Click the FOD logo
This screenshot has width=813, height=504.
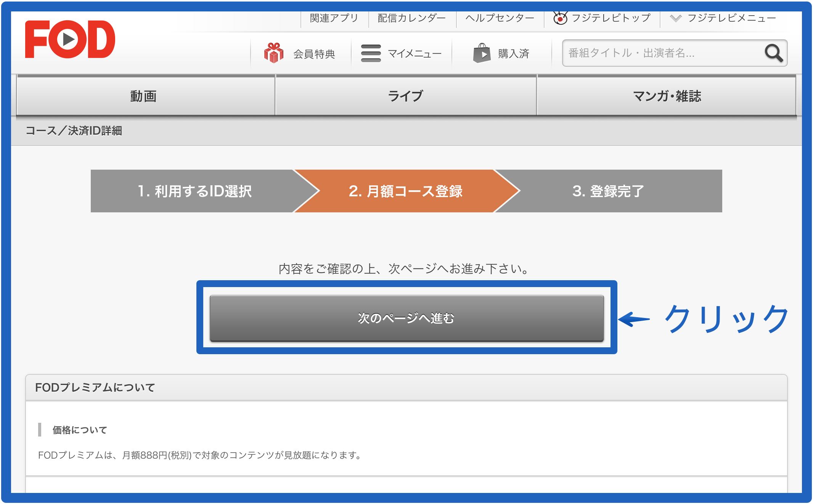pyautogui.click(x=70, y=40)
